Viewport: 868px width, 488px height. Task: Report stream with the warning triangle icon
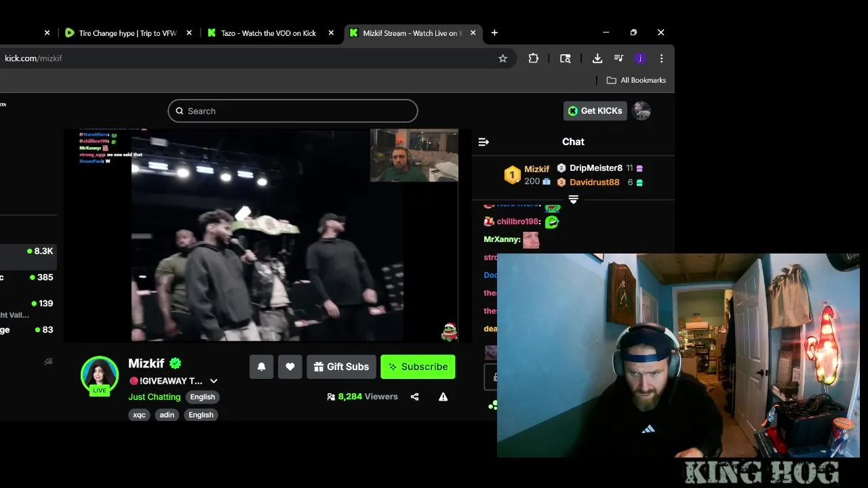(x=443, y=396)
